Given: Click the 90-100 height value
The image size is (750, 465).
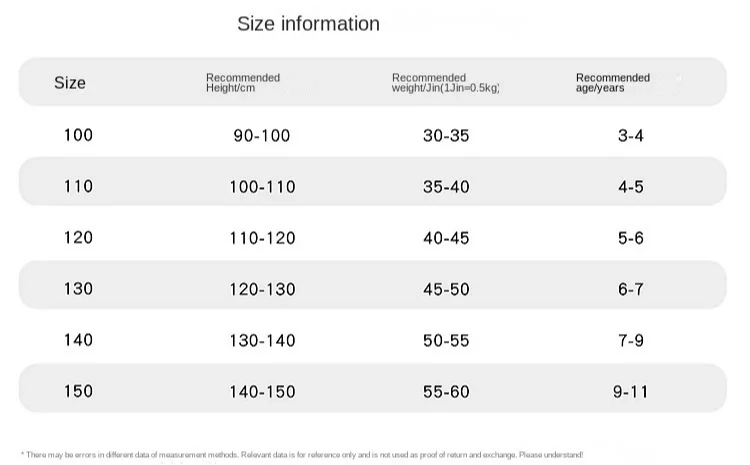Looking at the screenshot, I should click(x=262, y=136).
